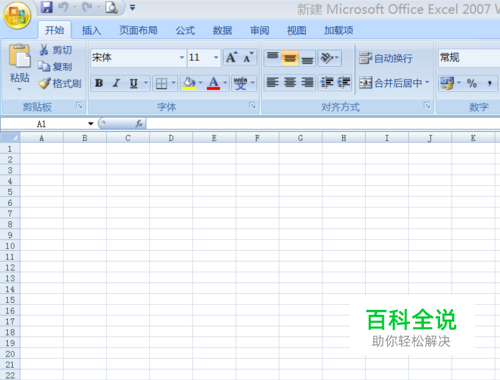Select row 10 header
Image resolution: width=500 pixels, height=380 pixels.
(10, 246)
